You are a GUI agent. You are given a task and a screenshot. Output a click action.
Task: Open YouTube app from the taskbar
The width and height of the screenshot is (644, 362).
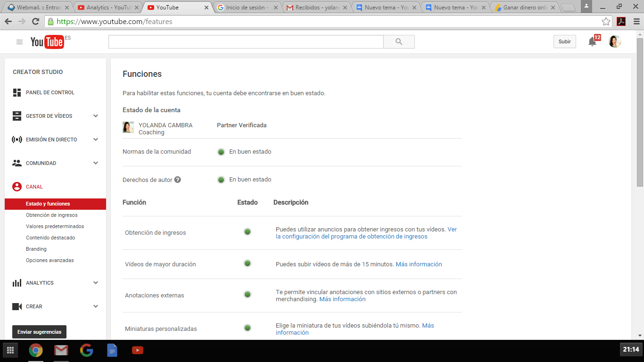[138, 350]
